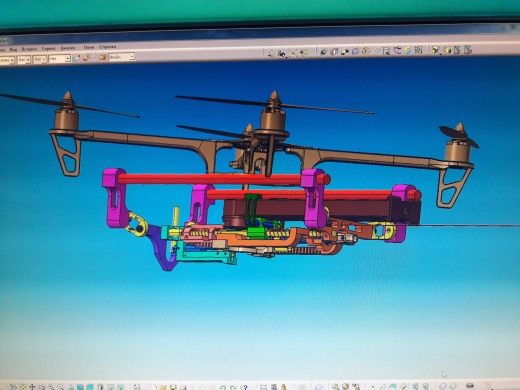Select the magenta clamp on the left rod end

click(x=115, y=197)
